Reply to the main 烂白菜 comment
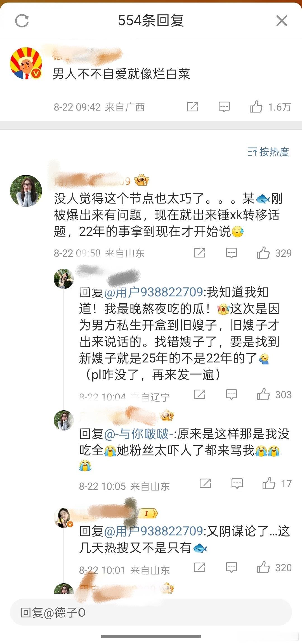The height and width of the screenshot is (644, 302). [224, 107]
